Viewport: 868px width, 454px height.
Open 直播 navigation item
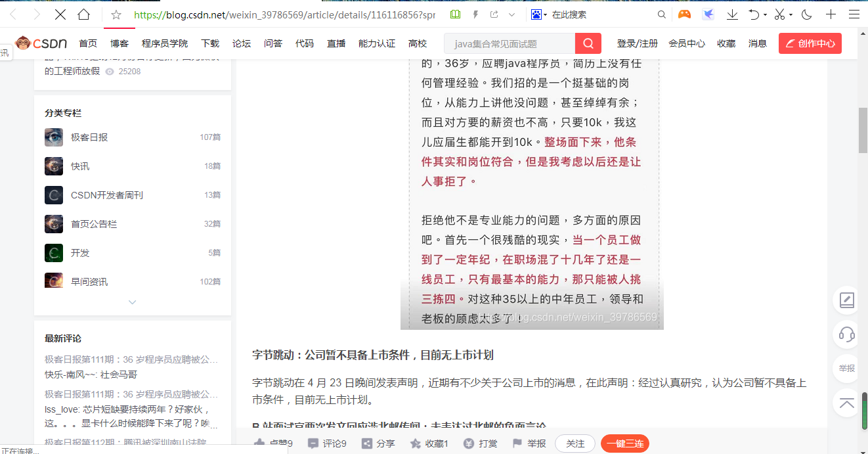coord(336,43)
